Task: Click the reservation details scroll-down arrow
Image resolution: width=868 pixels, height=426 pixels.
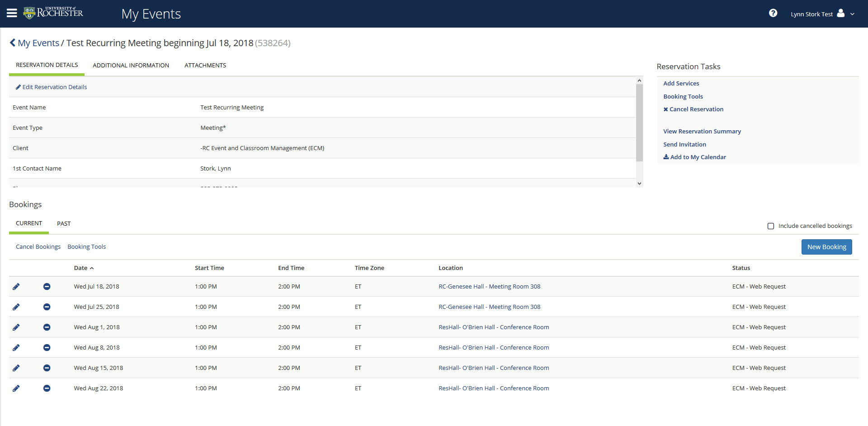Action: click(639, 183)
